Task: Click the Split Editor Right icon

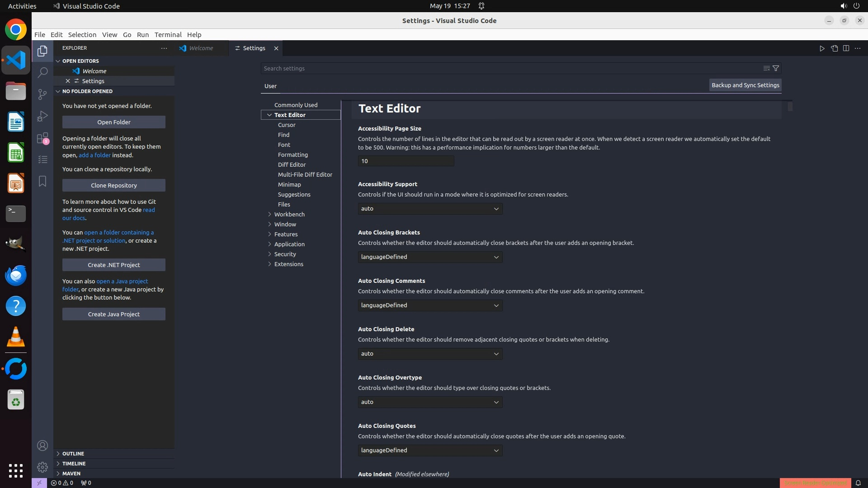Action: click(x=846, y=48)
